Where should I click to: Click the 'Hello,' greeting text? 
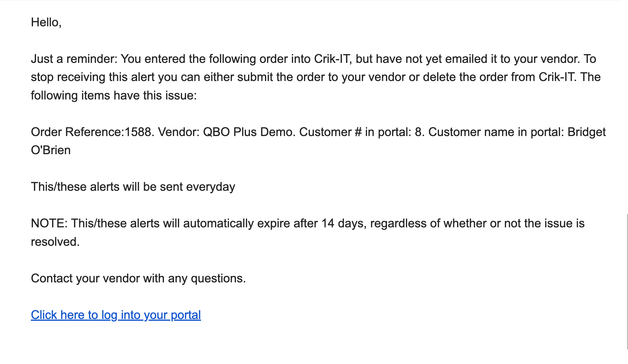pyautogui.click(x=46, y=22)
